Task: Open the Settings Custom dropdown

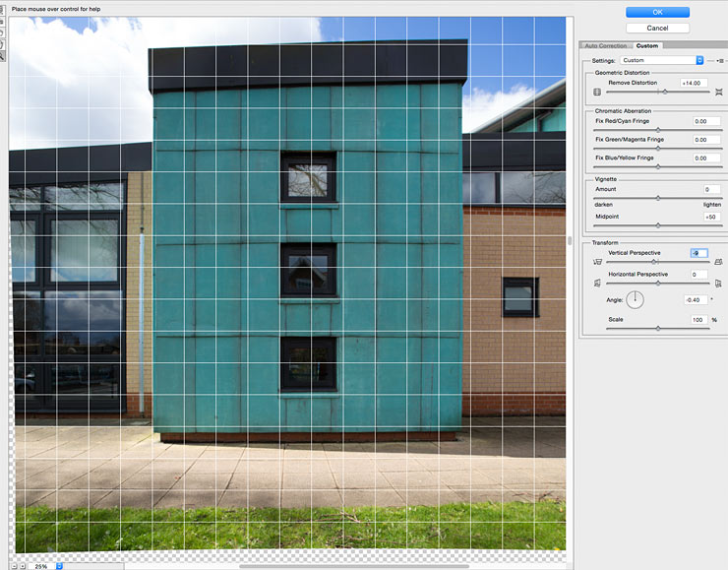Action: 662,60
